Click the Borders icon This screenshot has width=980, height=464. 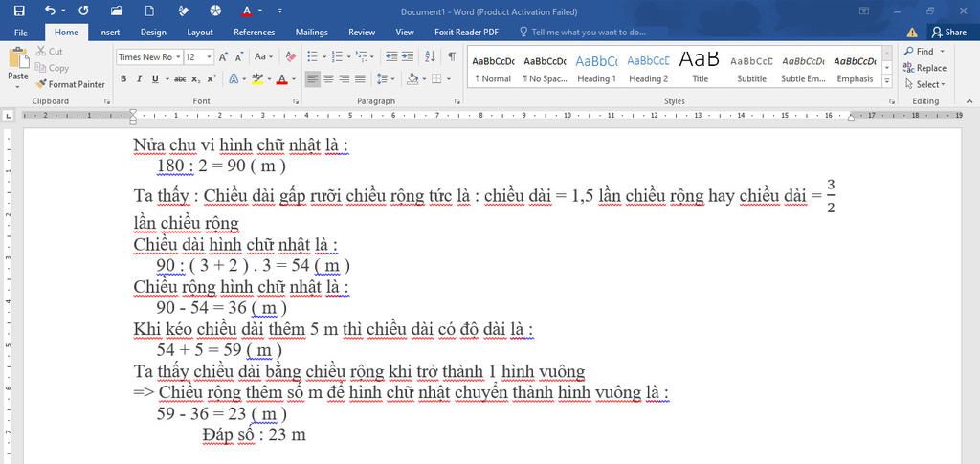point(436,78)
